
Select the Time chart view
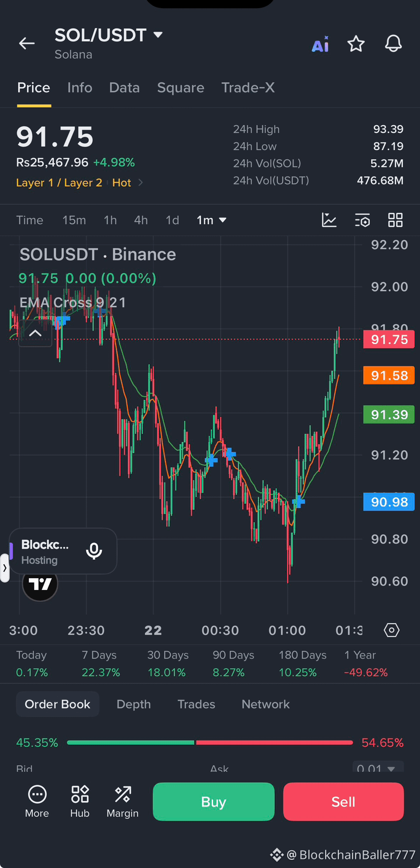coord(29,220)
